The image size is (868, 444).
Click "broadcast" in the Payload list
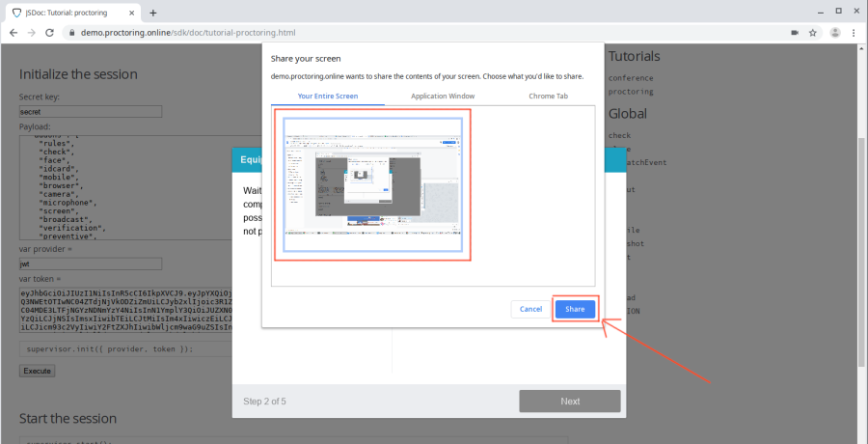pyautogui.click(x=63, y=219)
